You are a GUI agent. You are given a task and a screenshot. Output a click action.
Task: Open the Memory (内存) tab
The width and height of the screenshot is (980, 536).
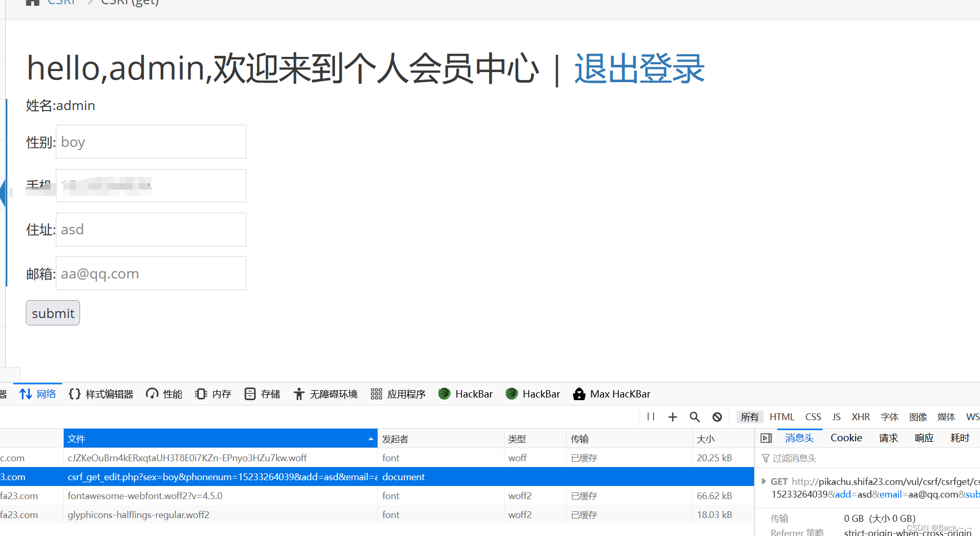[213, 394]
